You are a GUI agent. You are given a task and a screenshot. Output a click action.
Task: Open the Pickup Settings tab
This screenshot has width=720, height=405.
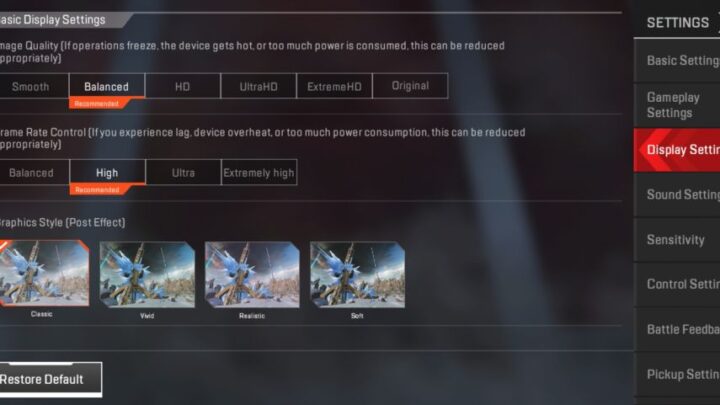[x=677, y=374]
